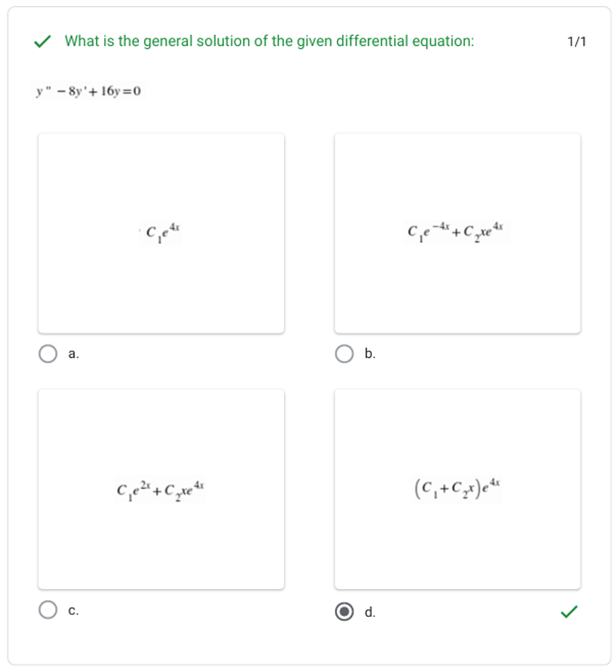616x672 pixels.
Task: Open option a's answer image card
Action: pos(161,234)
